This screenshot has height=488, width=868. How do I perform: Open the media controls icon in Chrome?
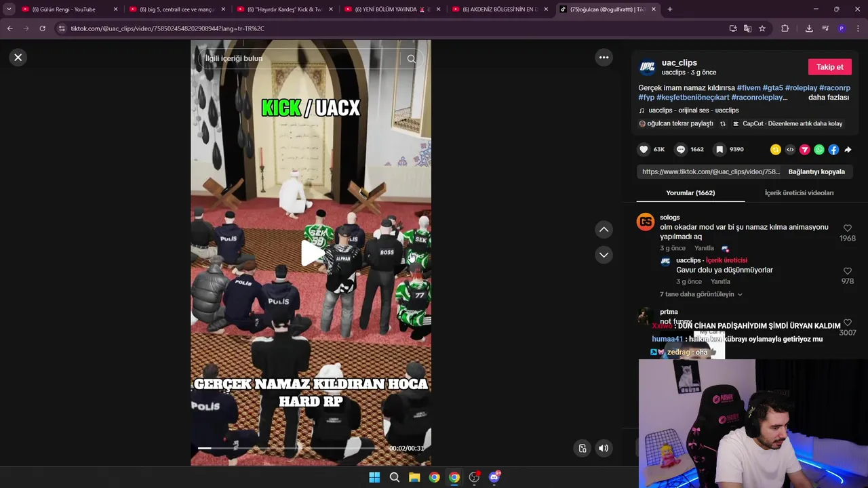(825, 28)
